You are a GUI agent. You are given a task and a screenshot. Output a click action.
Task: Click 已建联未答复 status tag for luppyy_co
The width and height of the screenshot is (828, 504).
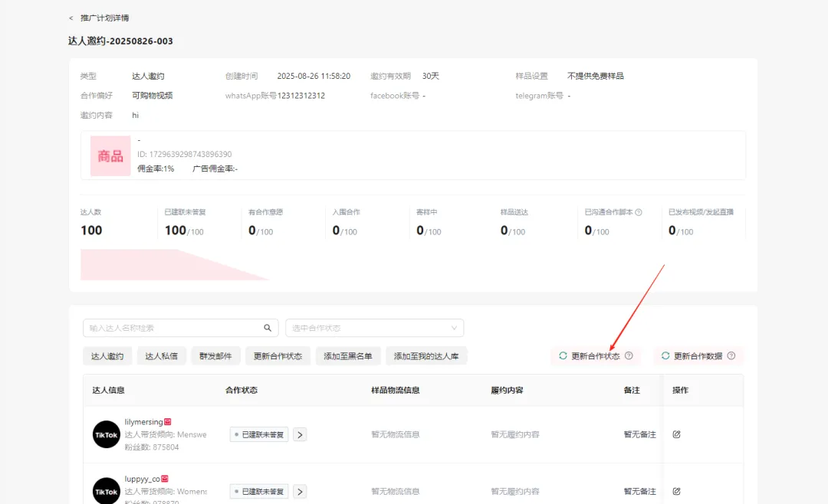(259, 492)
